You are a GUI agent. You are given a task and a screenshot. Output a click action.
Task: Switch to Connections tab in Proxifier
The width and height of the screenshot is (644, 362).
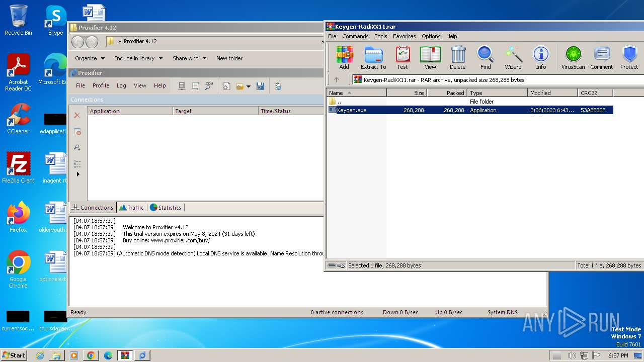click(x=93, y=208)
